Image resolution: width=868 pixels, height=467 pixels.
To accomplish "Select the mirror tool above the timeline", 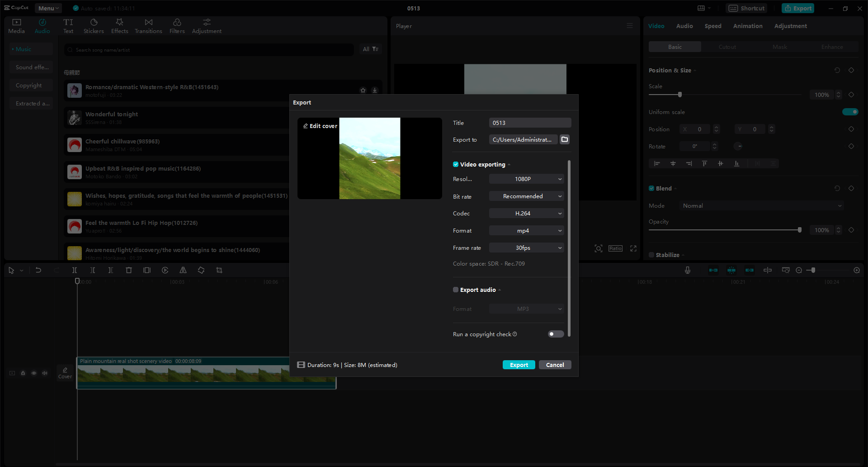I will point(183,270).
